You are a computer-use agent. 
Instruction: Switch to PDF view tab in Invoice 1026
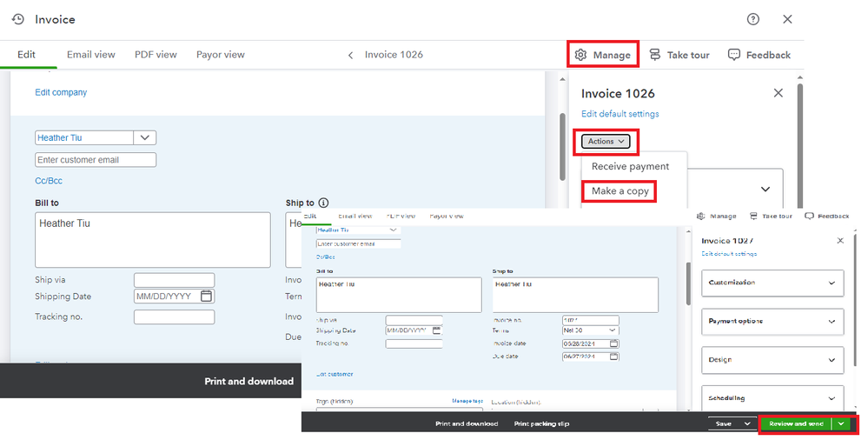(156, 54)
